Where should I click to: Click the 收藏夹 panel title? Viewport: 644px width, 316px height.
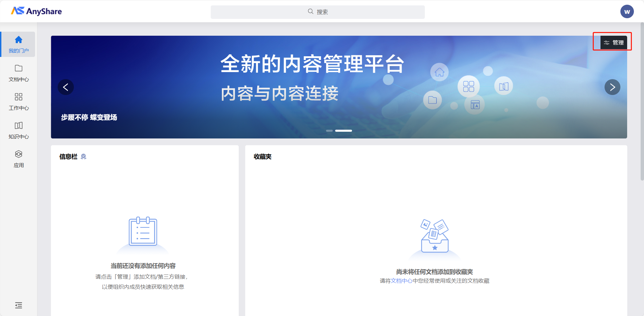(x=263, y=157)
